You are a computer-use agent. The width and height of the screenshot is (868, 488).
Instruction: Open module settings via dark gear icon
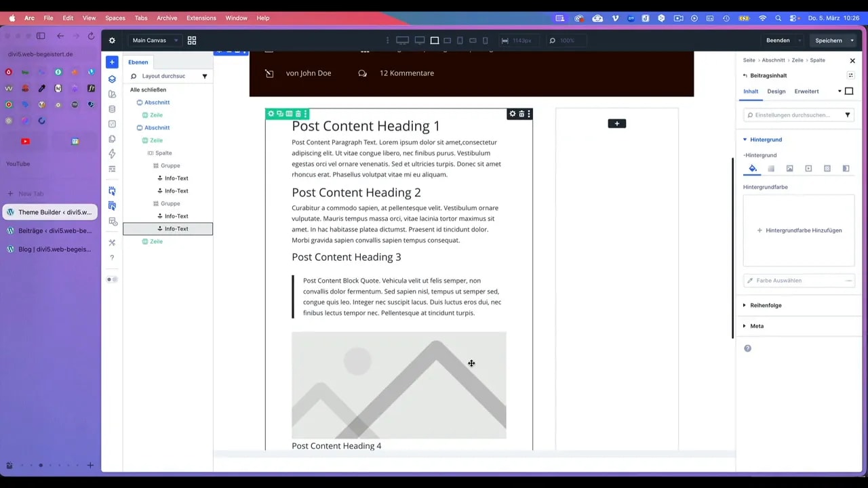click(513, 114)
